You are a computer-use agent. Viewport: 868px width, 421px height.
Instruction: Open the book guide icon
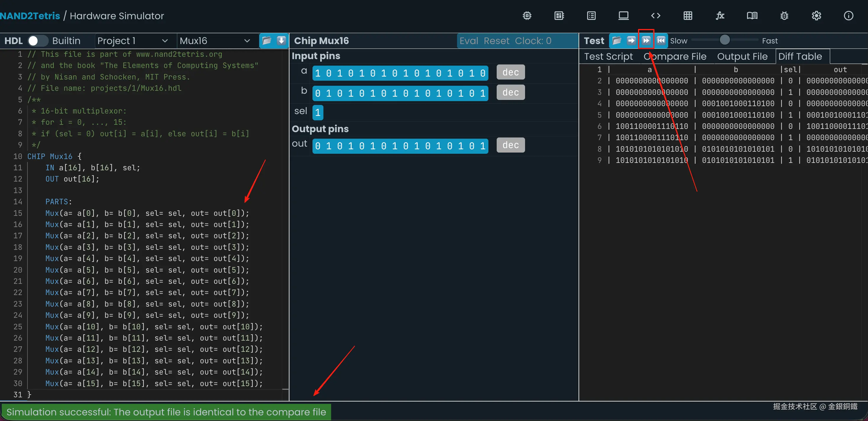tap(752, 16)
